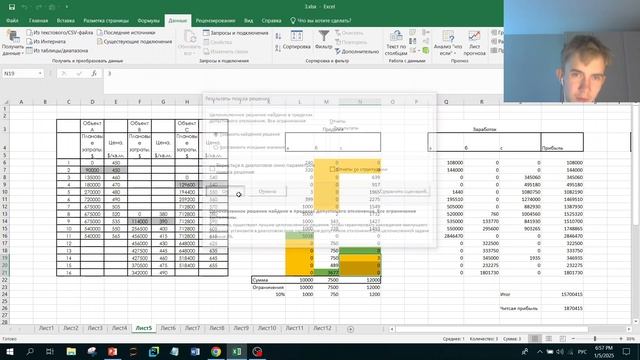Open File Explorer from the taskbar
This screenshot has width=640, height=360.
[71, 351]
